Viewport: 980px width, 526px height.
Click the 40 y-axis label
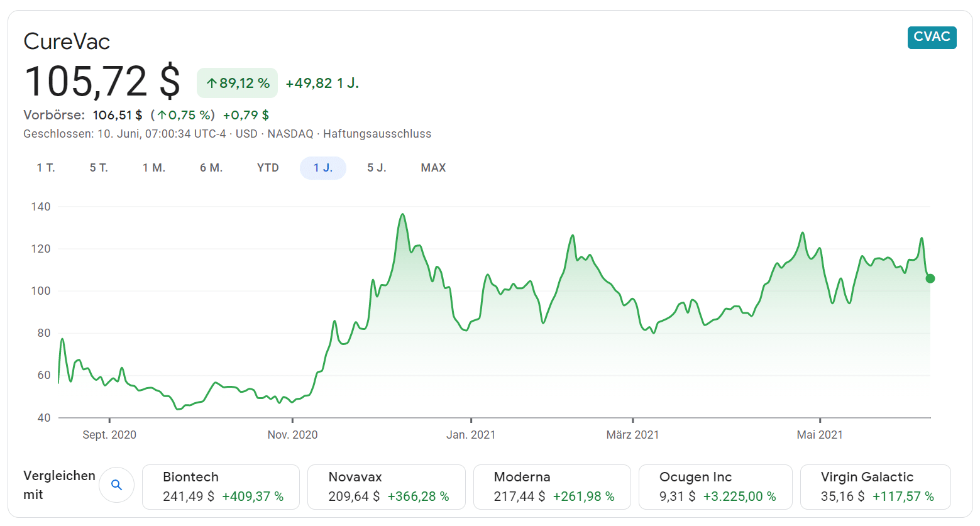(x=44, y=418)
